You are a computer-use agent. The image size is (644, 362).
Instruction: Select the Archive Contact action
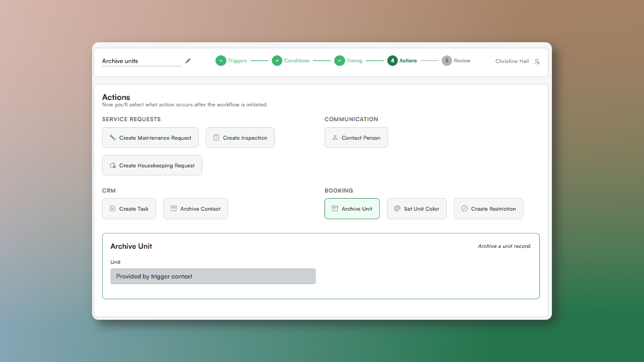point(195,209)
